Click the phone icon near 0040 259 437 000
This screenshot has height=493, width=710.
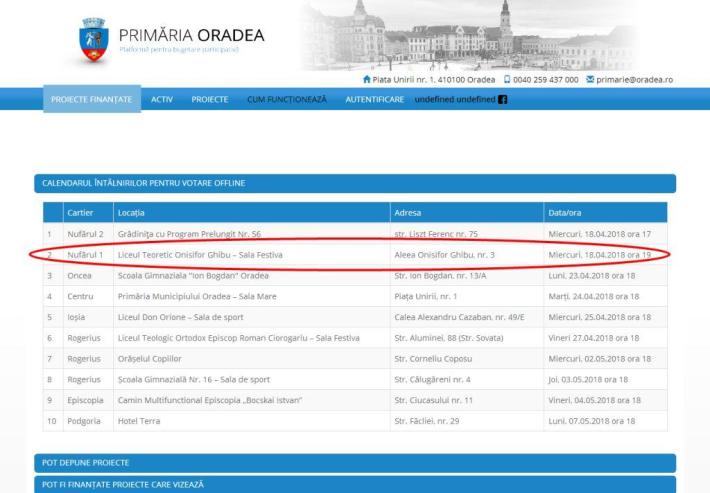coord(507,79)
